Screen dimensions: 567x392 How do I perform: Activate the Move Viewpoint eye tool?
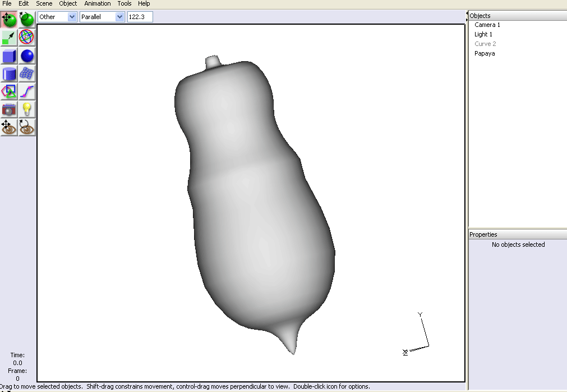9,127
